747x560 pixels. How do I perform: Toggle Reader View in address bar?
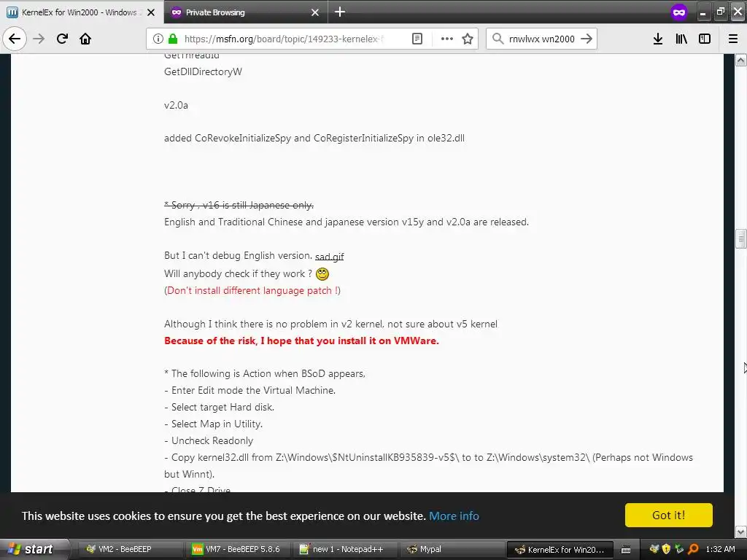tap(417, 39)
